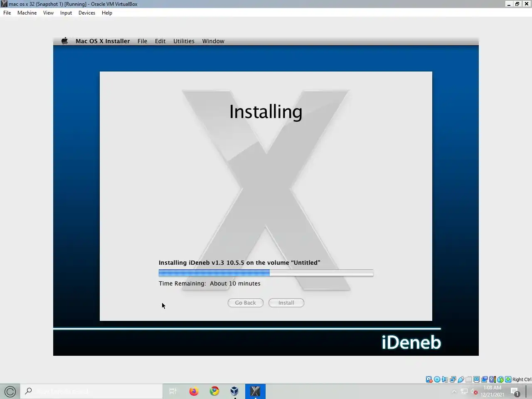Open the Windows Start button
The height and width of the screenshot is (399, 532).
click(10, 391)
